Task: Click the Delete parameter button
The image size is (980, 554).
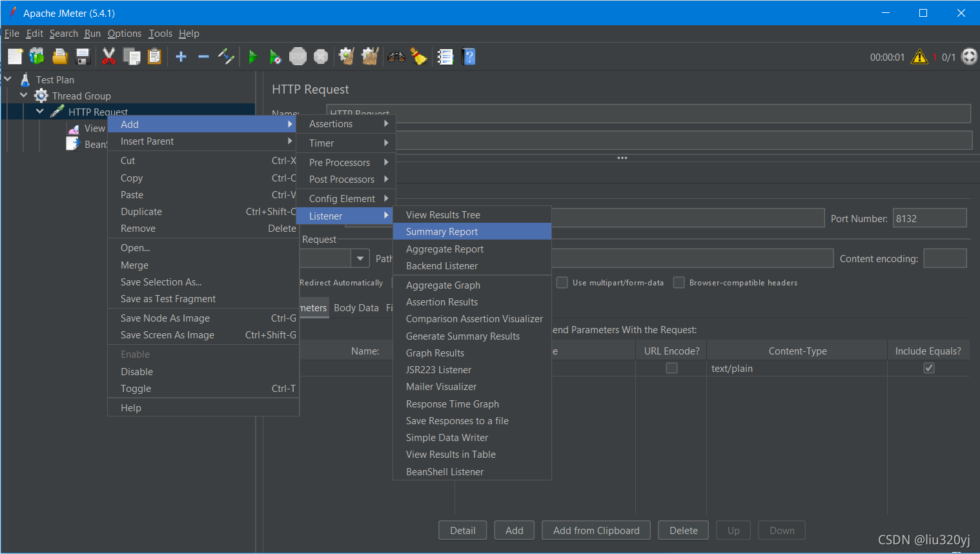Action: 684,531
